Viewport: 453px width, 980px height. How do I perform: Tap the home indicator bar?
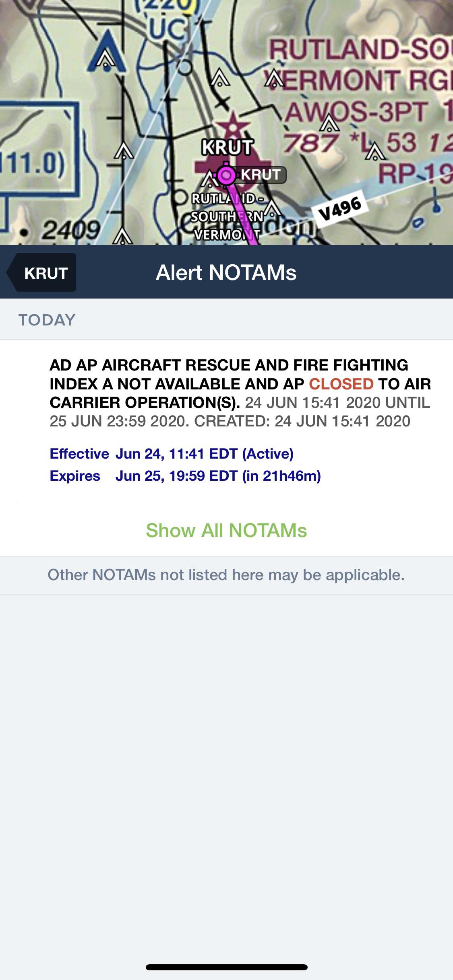227,968
